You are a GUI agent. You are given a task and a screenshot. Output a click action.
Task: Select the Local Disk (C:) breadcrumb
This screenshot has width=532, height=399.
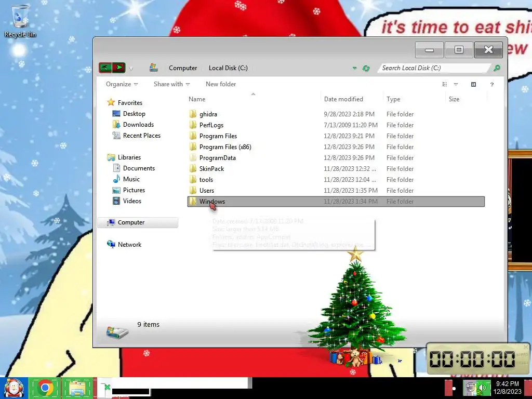(x=228, y=68)
